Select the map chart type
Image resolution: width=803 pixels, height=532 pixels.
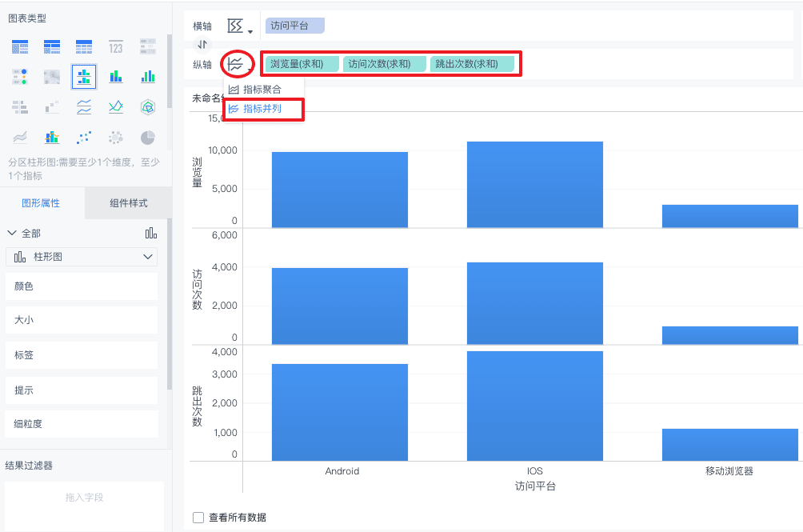pyautogui.click(x=52, y=77)
